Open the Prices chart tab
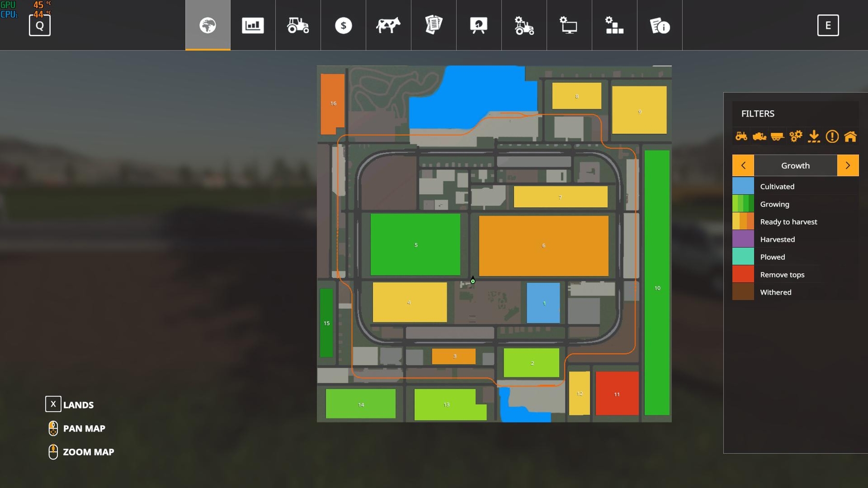The height and width of the screenshot is (488, 868). 253,25
